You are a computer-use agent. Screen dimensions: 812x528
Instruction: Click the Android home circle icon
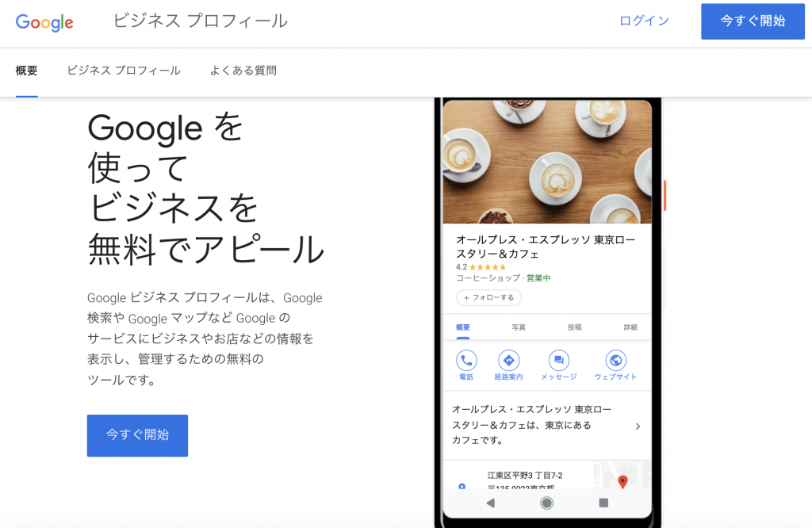[546, 503]
